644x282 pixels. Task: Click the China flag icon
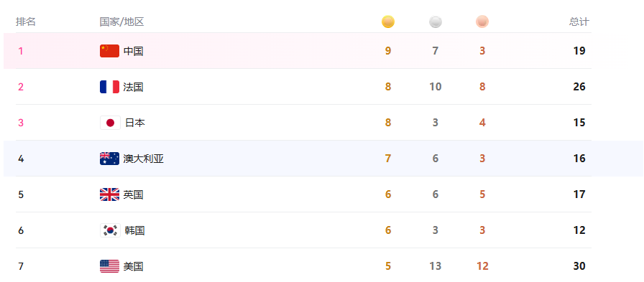pyautogui.click(x=110, y=51)
